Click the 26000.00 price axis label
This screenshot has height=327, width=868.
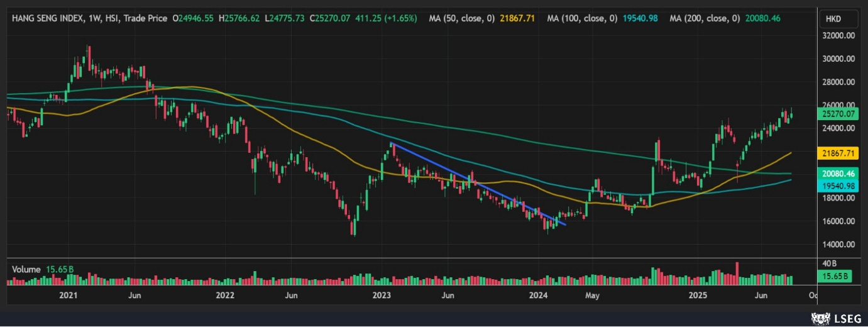pos(839,105)
